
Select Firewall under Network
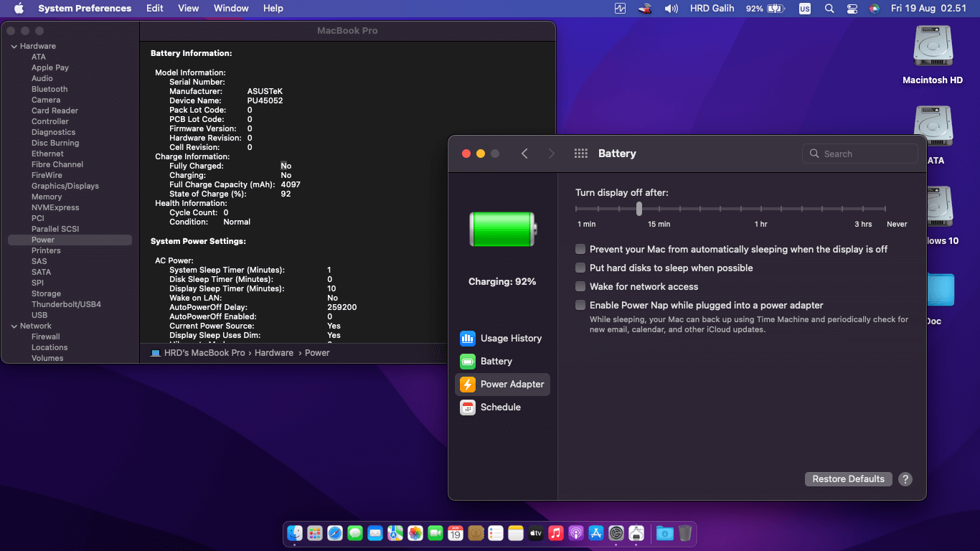[46, 336]
